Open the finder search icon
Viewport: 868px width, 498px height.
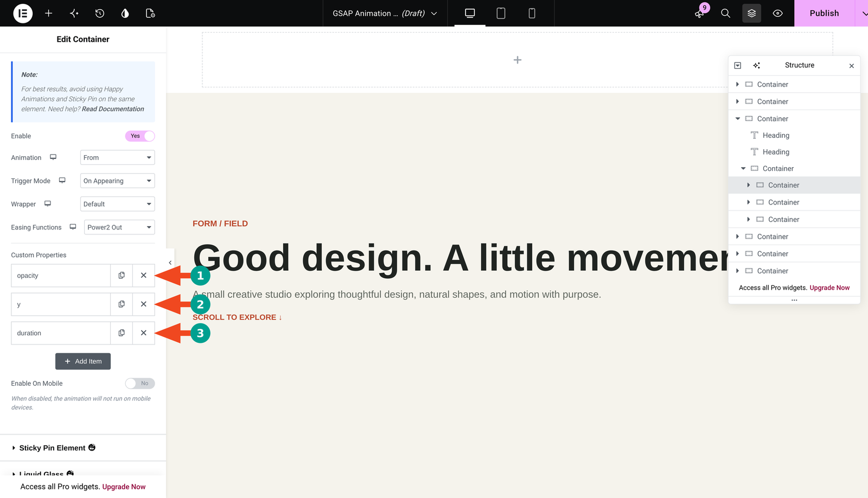(725, 13)
